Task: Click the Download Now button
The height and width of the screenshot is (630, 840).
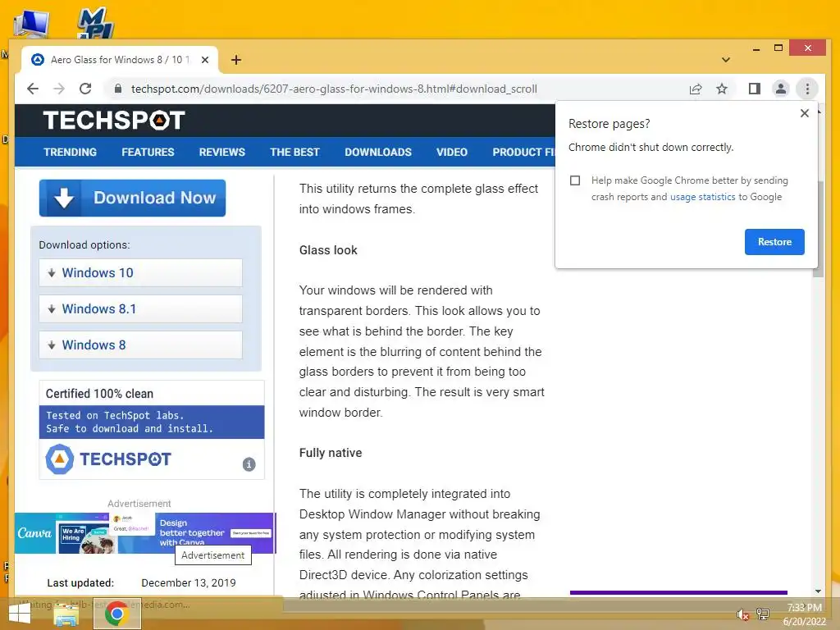Action: point(132,198)
